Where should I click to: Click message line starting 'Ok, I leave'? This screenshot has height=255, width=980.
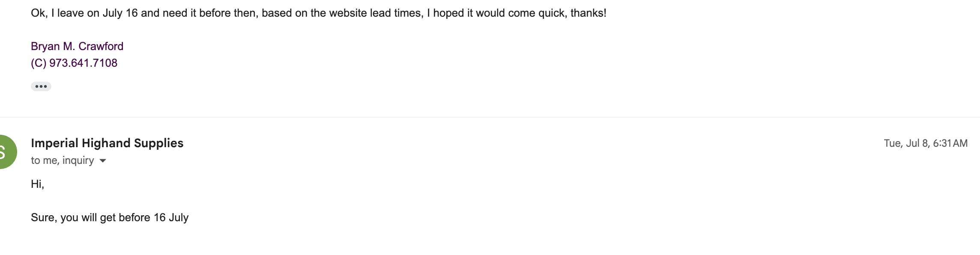[x=319, y=13]
